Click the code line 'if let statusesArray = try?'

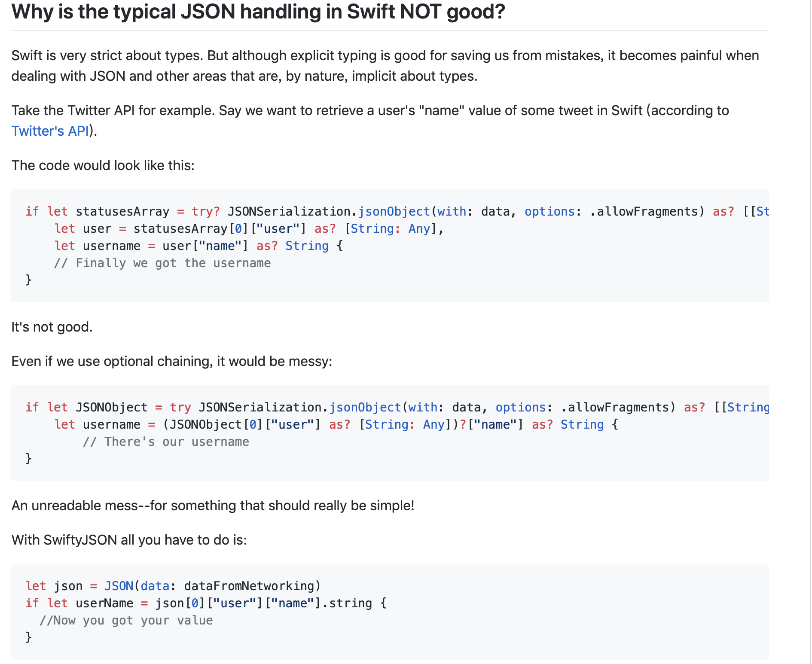(397, 211)
